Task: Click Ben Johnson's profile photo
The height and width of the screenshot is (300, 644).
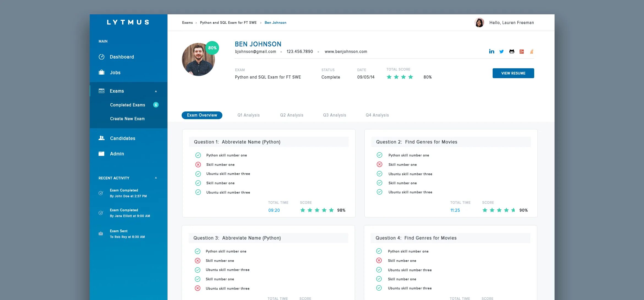Action: click(198, 60)
